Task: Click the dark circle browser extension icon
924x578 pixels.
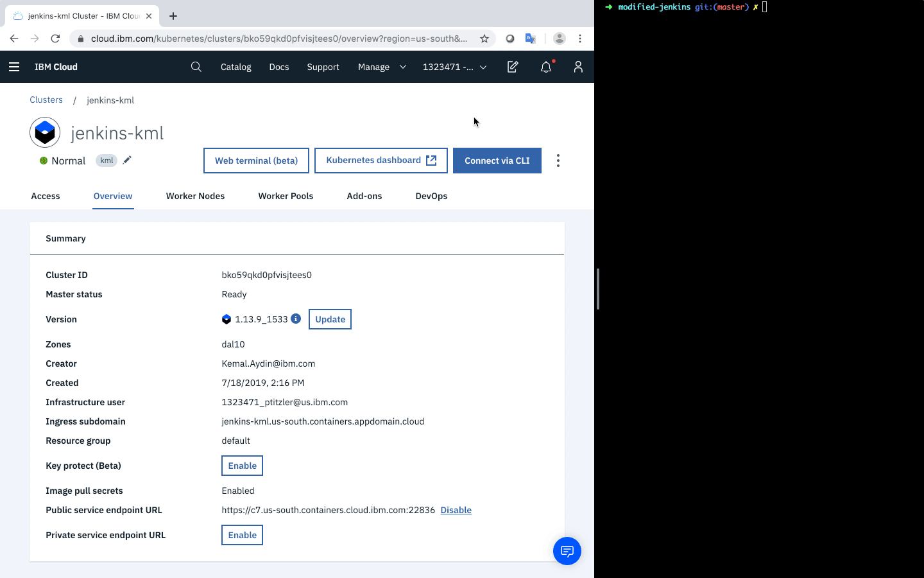Action: coord(510,39)
